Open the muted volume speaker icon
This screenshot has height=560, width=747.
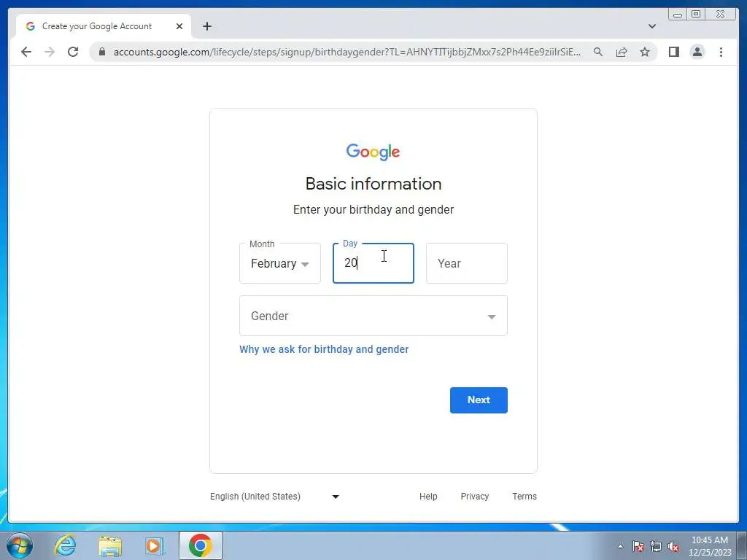pos(673,546)
